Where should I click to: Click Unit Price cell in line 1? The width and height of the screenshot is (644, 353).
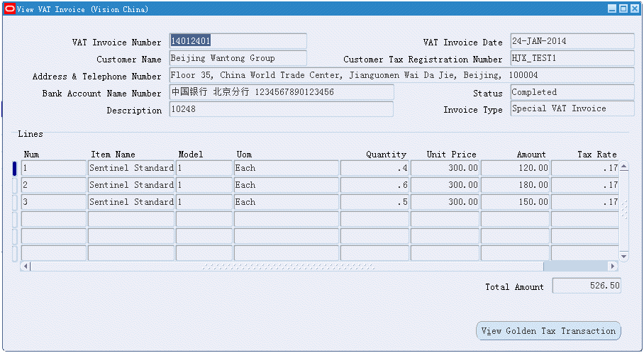[445, 168]
